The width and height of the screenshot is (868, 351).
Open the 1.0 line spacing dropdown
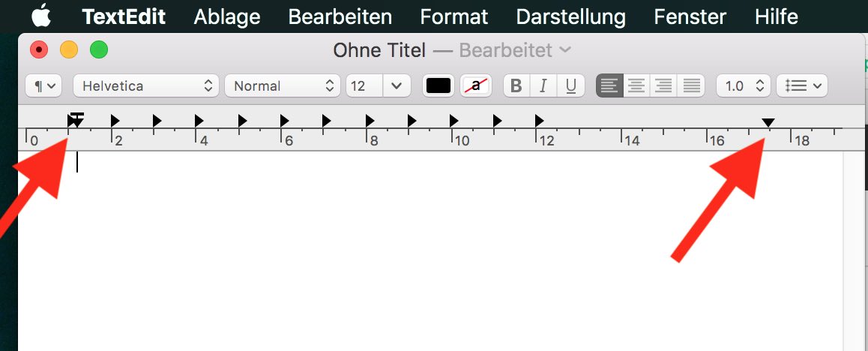743,86
